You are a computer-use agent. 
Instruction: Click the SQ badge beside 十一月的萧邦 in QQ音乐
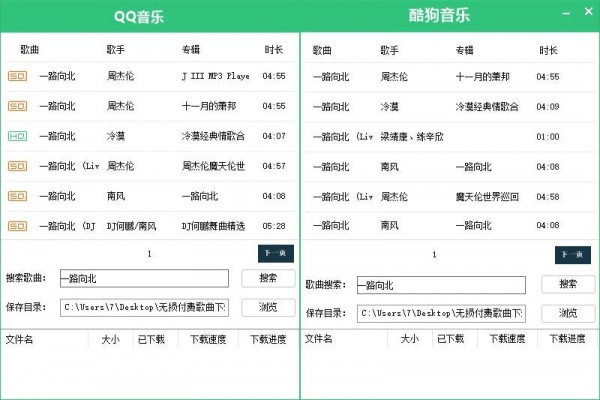click(x=18, y=106)
